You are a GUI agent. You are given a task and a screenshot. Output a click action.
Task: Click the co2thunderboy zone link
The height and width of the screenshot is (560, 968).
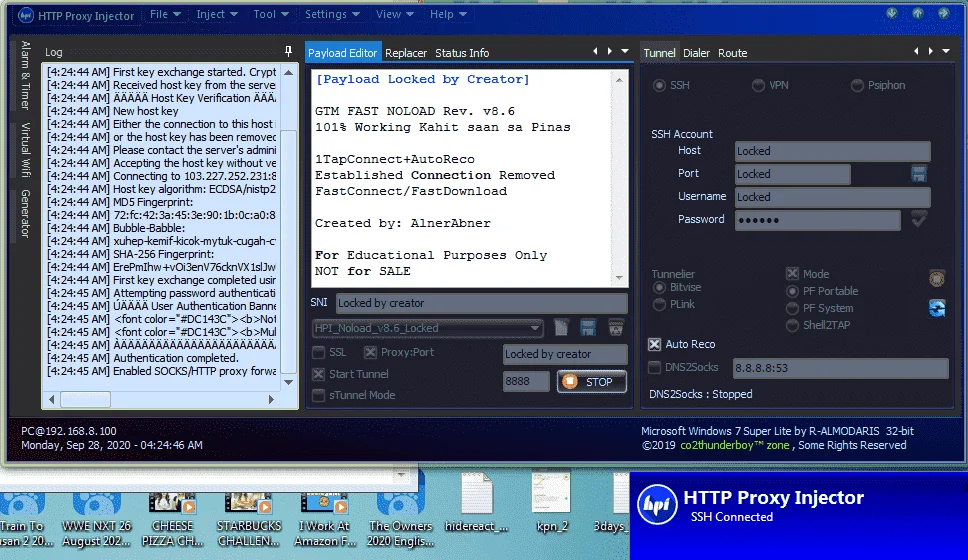pyautogui.click(x=735, y=445)
